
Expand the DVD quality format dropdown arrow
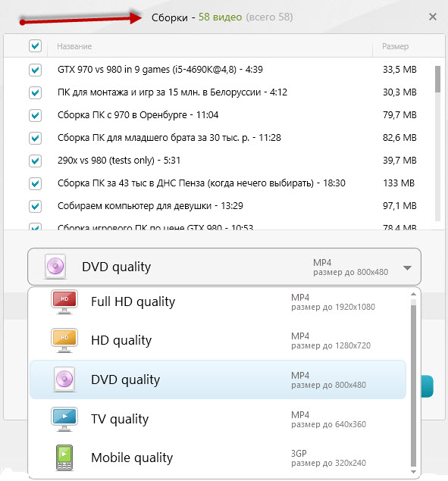tap(407, 268)
